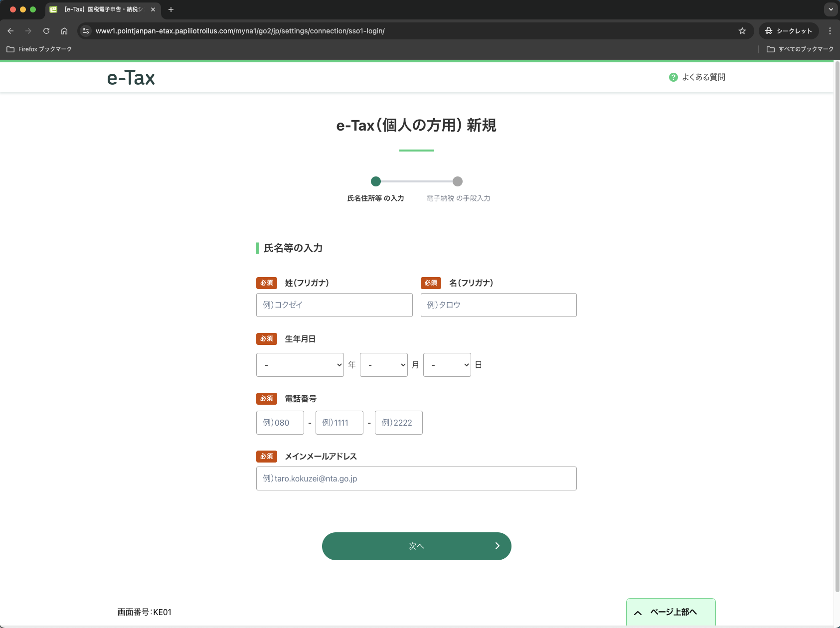The width and height of the screenshot is (840, 628).
Task: Open the birth day dropdown
Action: (x=447, y=364)
